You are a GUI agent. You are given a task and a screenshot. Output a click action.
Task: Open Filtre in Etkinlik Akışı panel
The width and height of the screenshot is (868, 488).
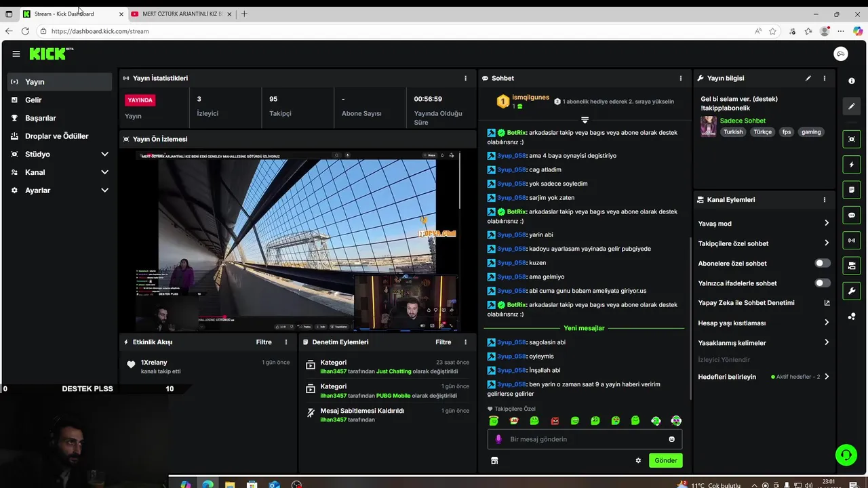point(264,342)
